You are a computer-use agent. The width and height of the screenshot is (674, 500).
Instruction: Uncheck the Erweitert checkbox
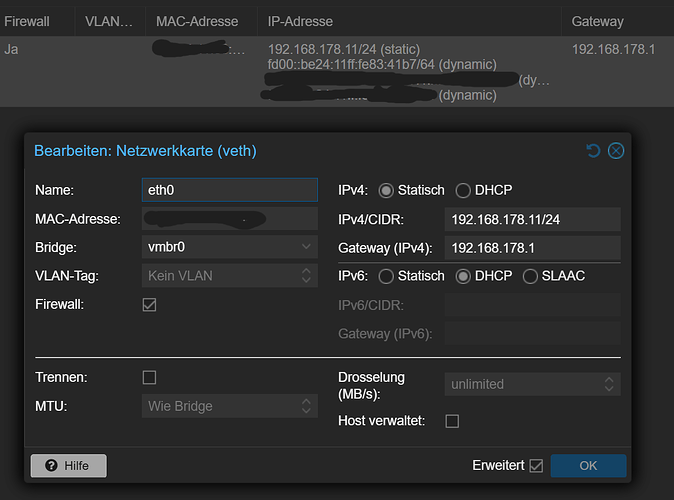[536, 466]
